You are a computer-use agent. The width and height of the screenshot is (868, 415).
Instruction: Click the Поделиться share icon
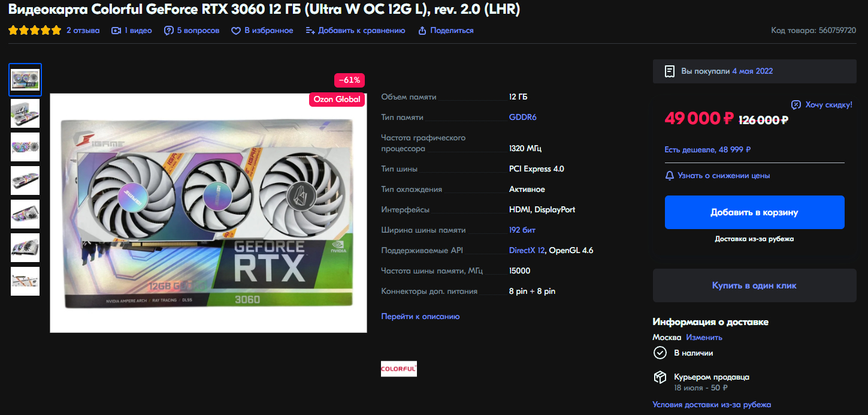pos(422,31)
